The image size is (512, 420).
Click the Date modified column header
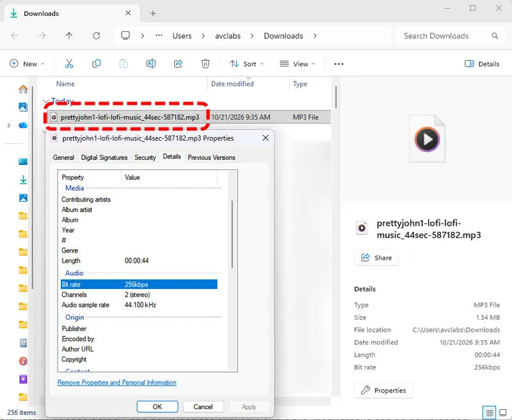point(232,84)
